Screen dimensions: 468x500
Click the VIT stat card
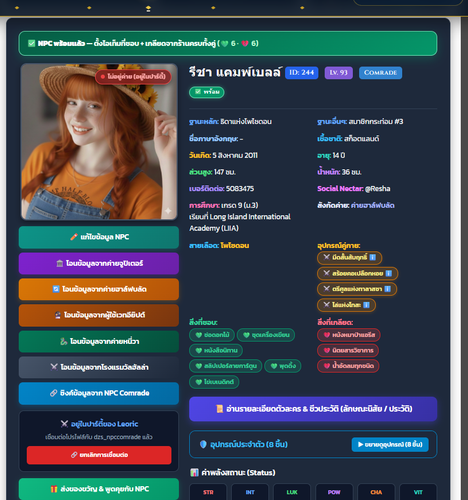pyautogui.click(x=418, y=492)
